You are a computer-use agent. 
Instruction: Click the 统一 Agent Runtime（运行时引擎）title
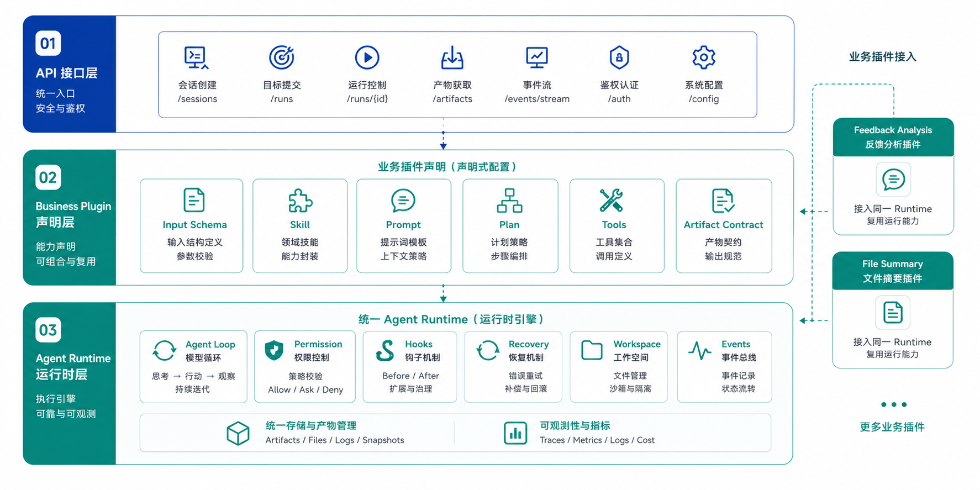[451, 319]
